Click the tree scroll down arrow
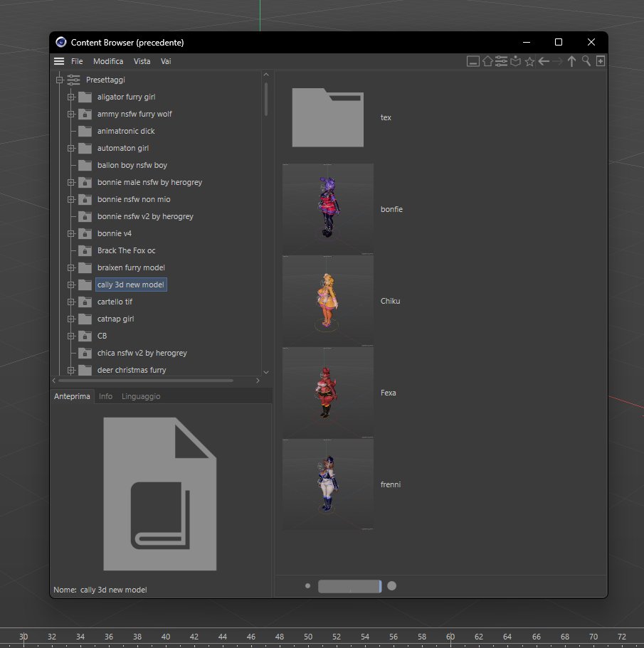Screen dimensions: 644x648 266,372
